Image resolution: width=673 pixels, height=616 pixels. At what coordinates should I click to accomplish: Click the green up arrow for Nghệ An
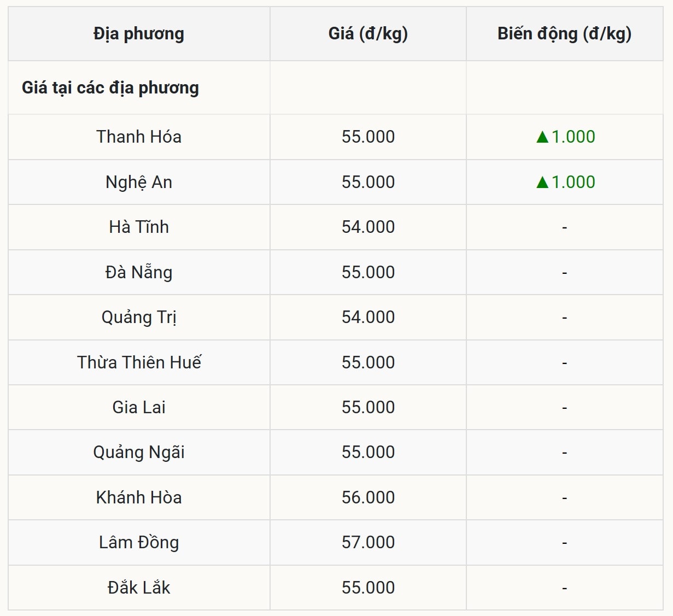(542, 182)
